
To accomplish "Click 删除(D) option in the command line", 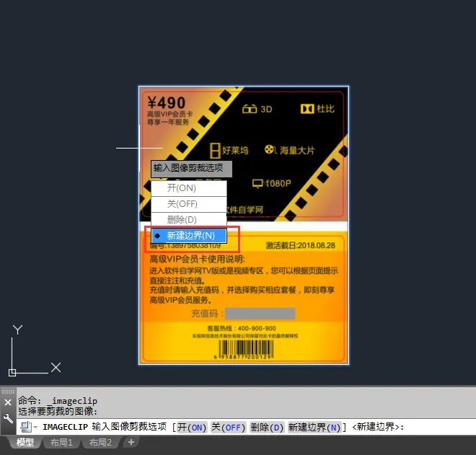I will click(267, 428).
